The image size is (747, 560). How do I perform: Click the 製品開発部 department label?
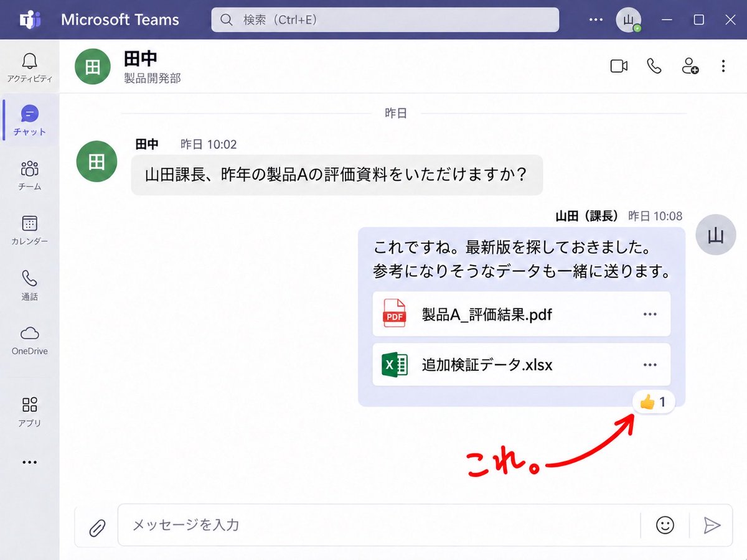[x=153, y=79]
